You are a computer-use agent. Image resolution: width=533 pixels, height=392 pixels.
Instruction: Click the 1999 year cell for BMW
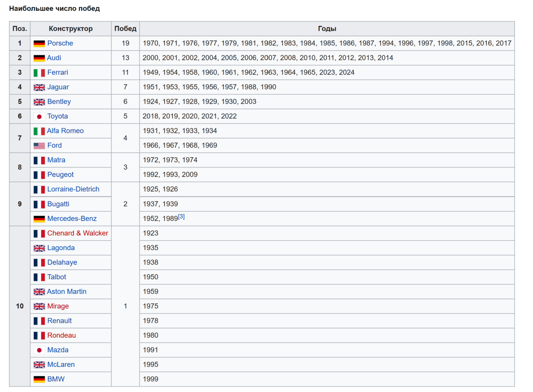click(327, 379)
